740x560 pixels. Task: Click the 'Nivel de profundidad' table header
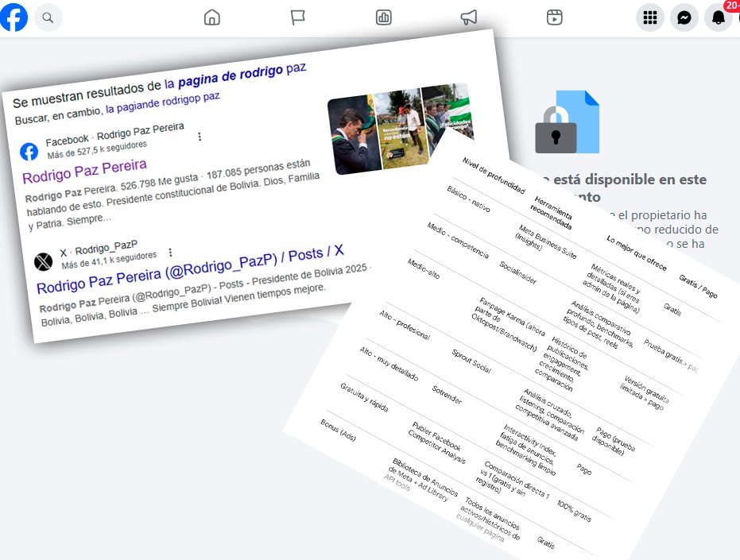click(494, 176)
